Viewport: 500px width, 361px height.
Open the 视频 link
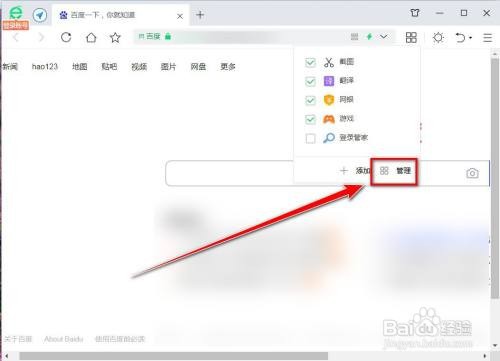(139, 67)
